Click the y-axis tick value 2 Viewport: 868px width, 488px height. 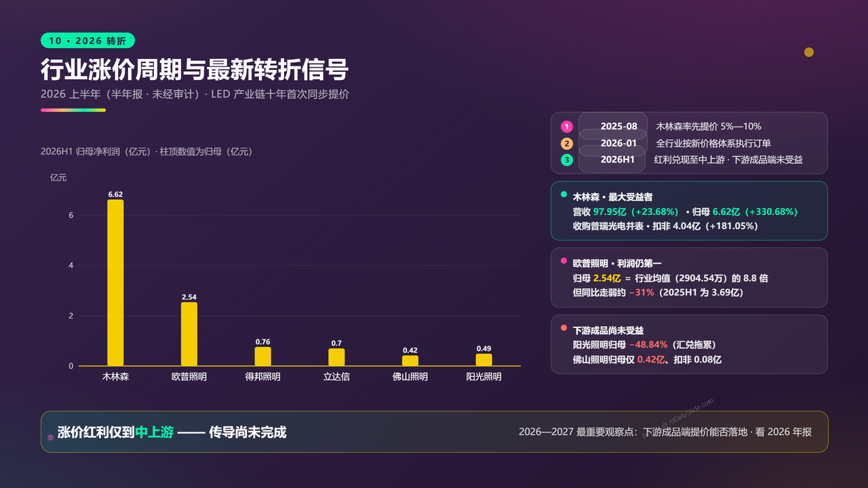(71, 316)
